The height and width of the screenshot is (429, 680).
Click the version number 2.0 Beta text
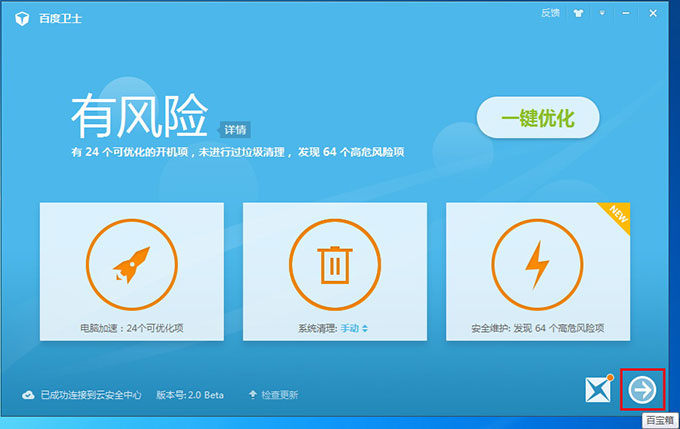(190, 395)
